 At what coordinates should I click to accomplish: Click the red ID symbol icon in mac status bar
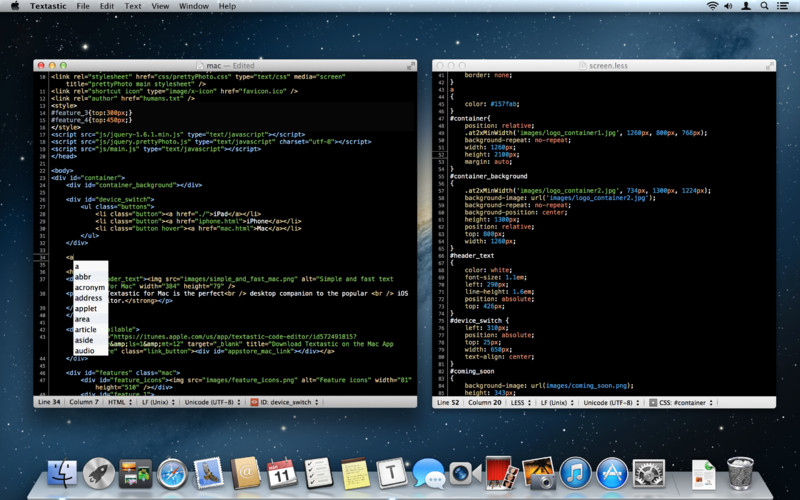254,402
